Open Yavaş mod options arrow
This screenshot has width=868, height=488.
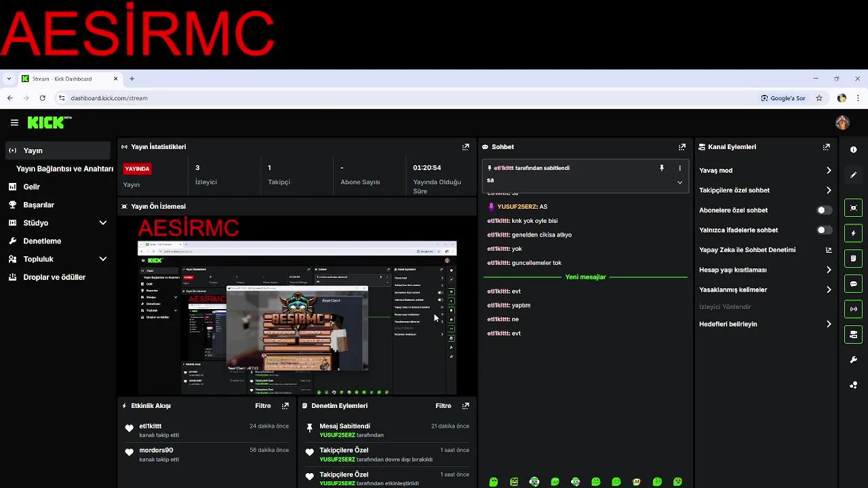click(x=829, y=171)
